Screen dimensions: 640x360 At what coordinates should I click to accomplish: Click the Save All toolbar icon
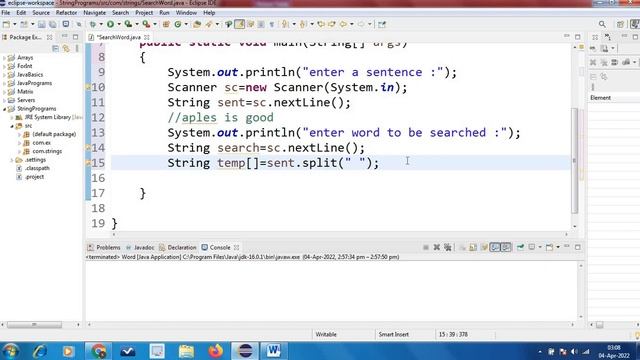point(53,24)
